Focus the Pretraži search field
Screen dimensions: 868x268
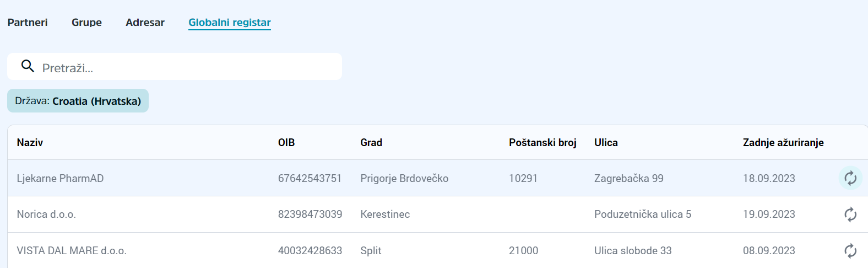pos(175,67)
